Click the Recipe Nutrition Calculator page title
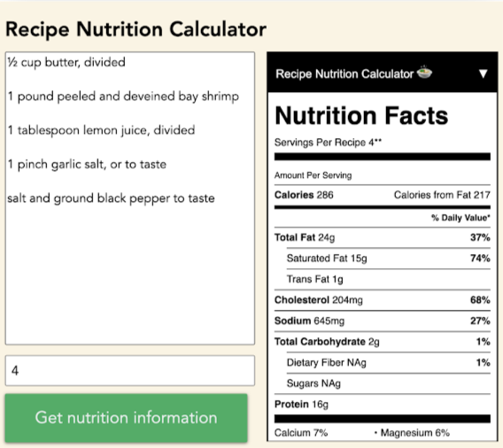The width and height of the screenshot is (503, 448). pyautogui.click(x=136, y=29)
